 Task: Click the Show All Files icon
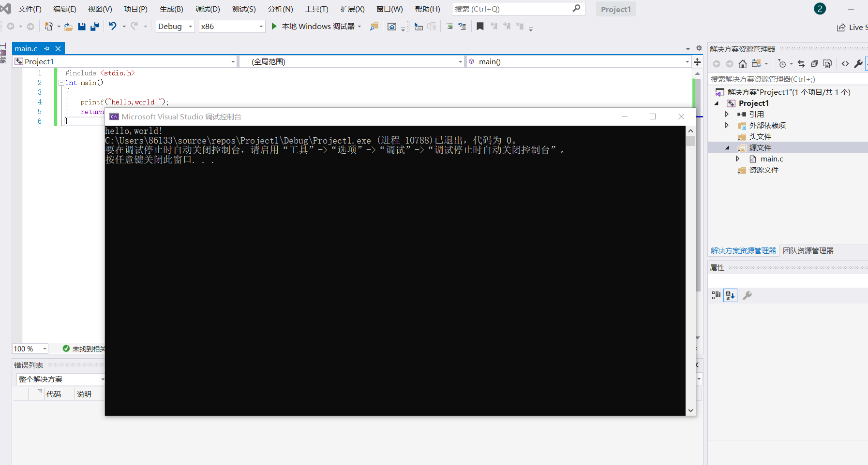(x=827, y=64)
